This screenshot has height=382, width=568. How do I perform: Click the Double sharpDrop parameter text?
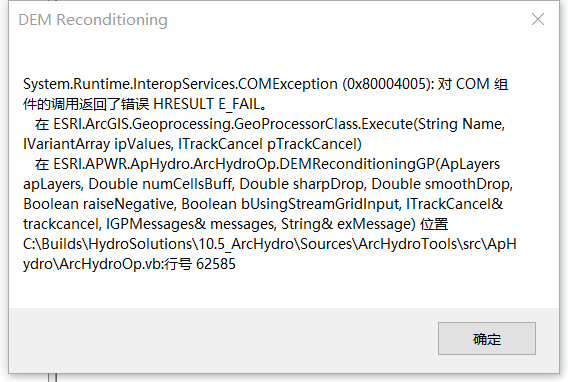(x=302, y=184)
